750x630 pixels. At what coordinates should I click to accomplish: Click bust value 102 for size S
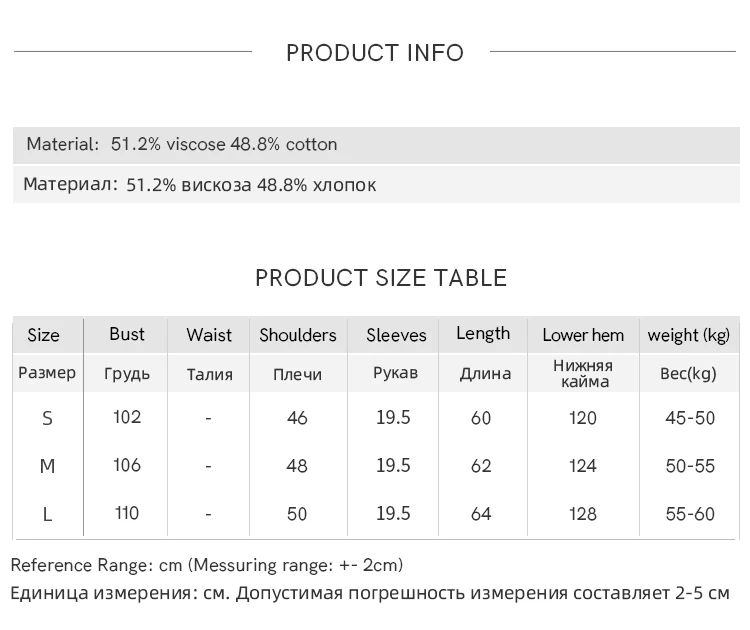(x=127, y=417)
